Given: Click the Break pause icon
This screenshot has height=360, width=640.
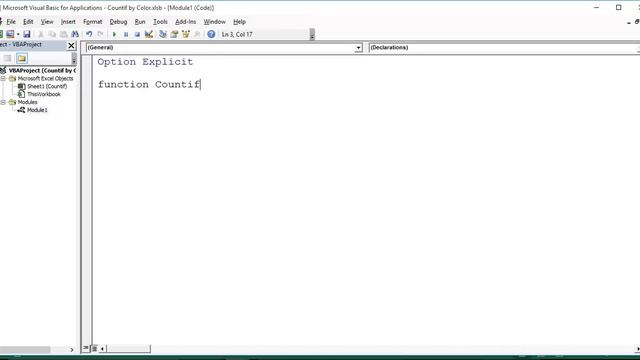Looking at the screenshot, I should (x=126, y=34).
